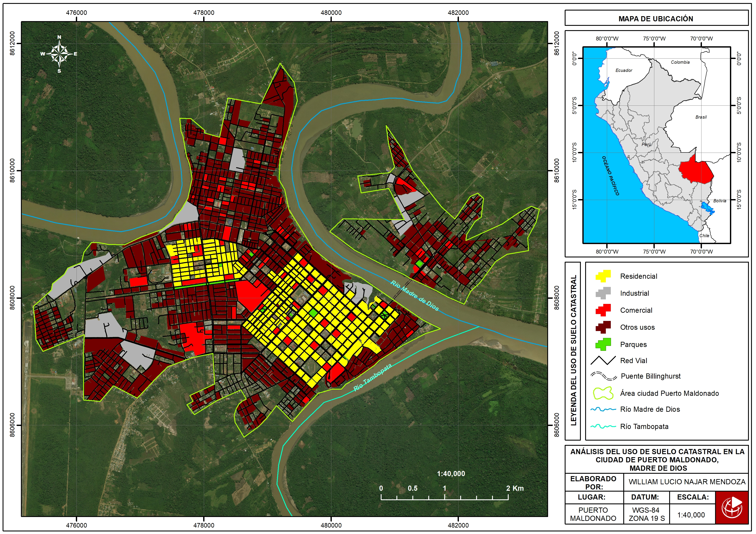The height and width of the screenshot is (534, 756).
Task: Click the LEYENDA DEL USO DE SUELO CATASTRAL heading
Action: [x=573, y=350]
